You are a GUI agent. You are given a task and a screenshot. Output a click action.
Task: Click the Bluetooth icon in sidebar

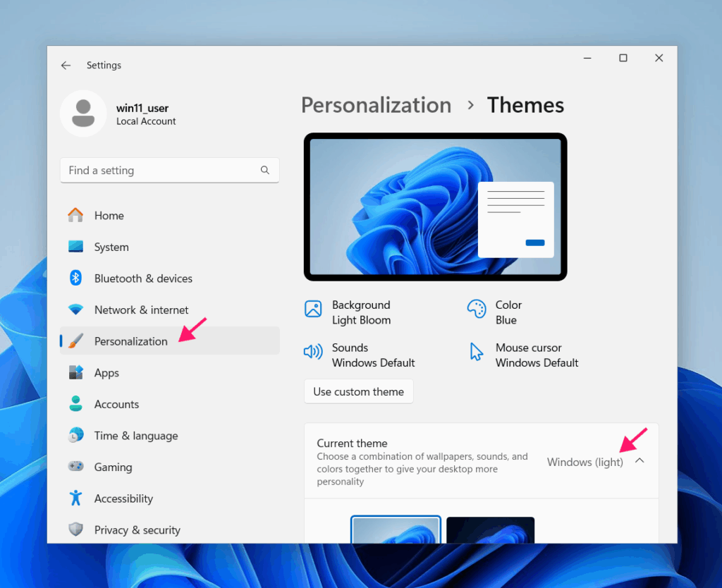pyautogui.click(x=75, y=278)
